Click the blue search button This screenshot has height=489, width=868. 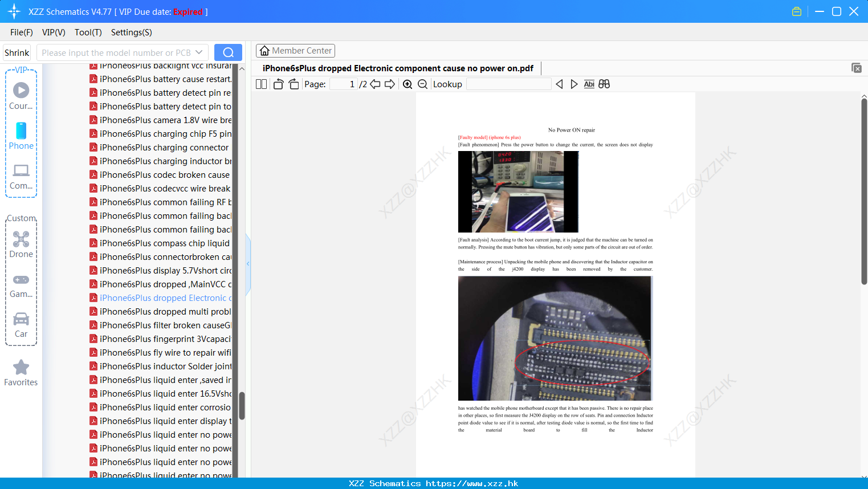pyautogui.click(x=228, y=52)
